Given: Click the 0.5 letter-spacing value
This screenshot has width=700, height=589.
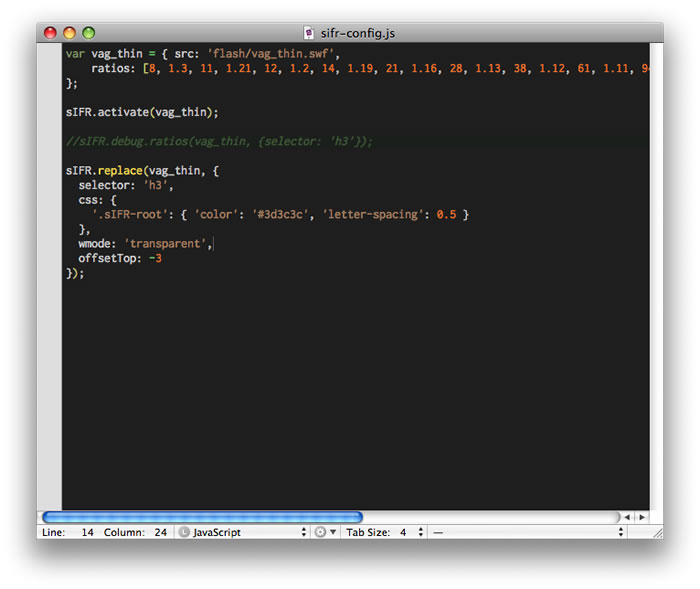Looking at the screenshot, I should coord(446,215).
